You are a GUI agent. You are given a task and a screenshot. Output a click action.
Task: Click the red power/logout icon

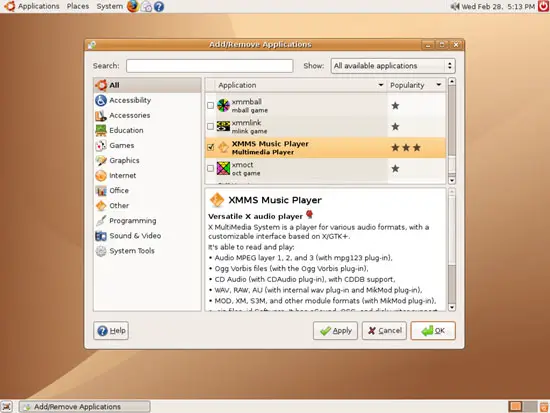click(x=543, y=6)
